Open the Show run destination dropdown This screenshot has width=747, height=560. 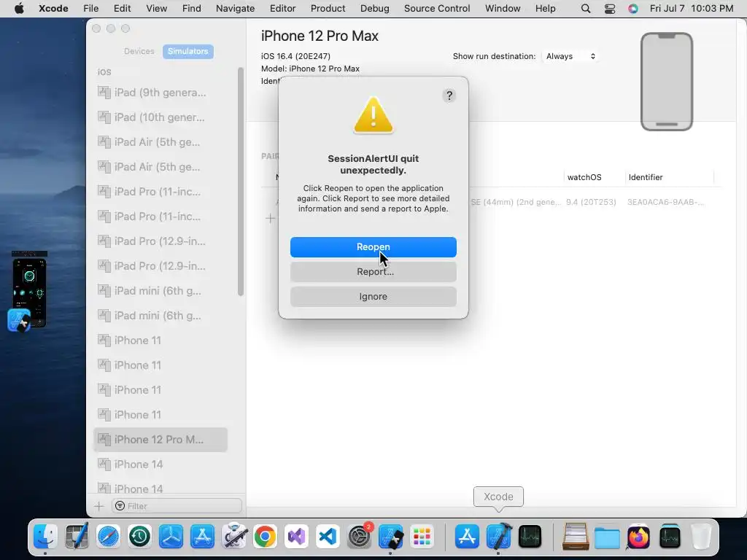coord(570,56)
